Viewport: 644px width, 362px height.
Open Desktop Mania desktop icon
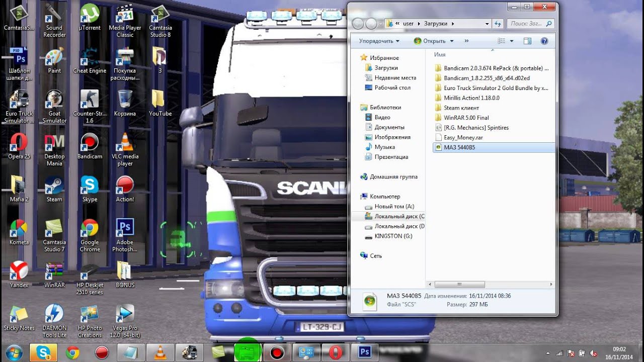[54, 150]
